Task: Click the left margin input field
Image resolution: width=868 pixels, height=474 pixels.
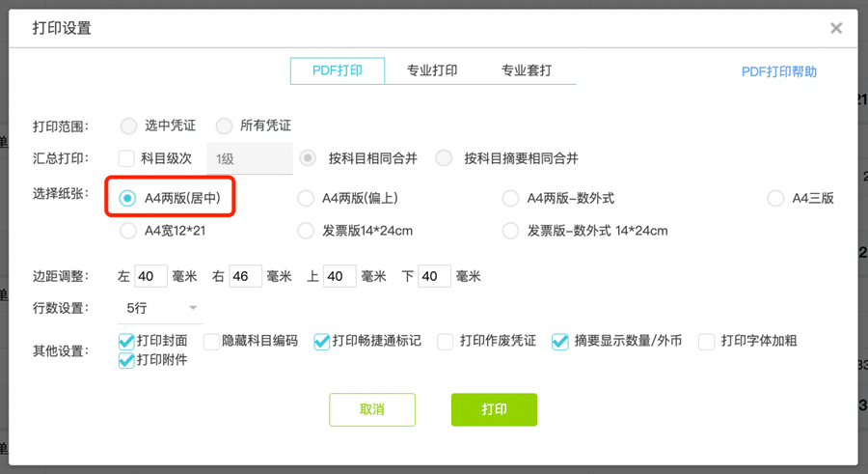Action: 150,277
